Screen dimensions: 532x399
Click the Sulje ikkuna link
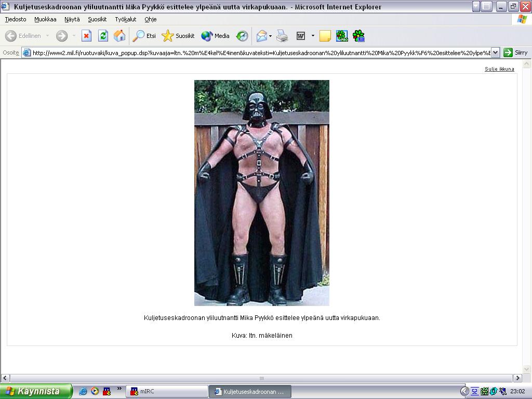pos(499,69)
